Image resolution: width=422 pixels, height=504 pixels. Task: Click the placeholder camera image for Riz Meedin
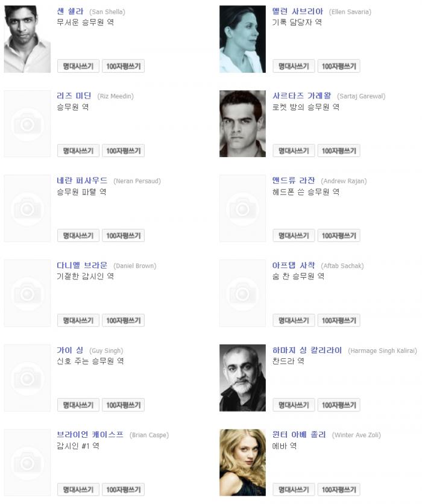[27, 124]
